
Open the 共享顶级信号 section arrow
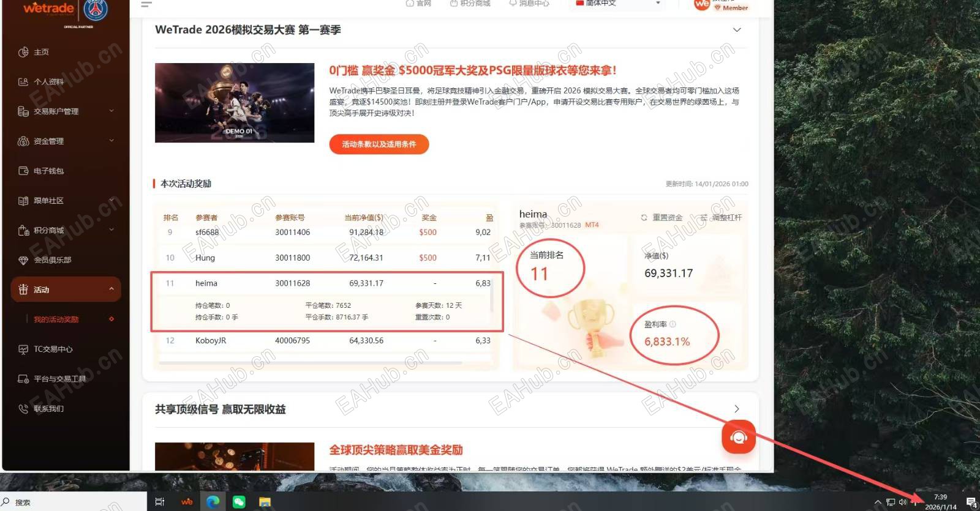[x=737, y=409]
